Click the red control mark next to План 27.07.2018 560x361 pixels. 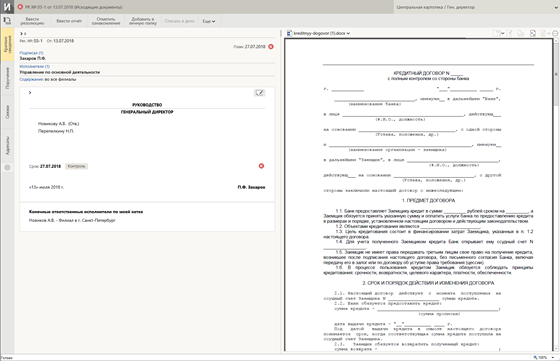(271, 47)
